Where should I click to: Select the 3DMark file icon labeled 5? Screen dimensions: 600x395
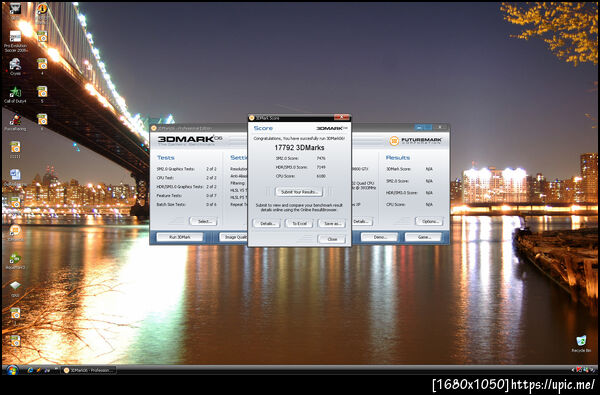tap(42, 94)
